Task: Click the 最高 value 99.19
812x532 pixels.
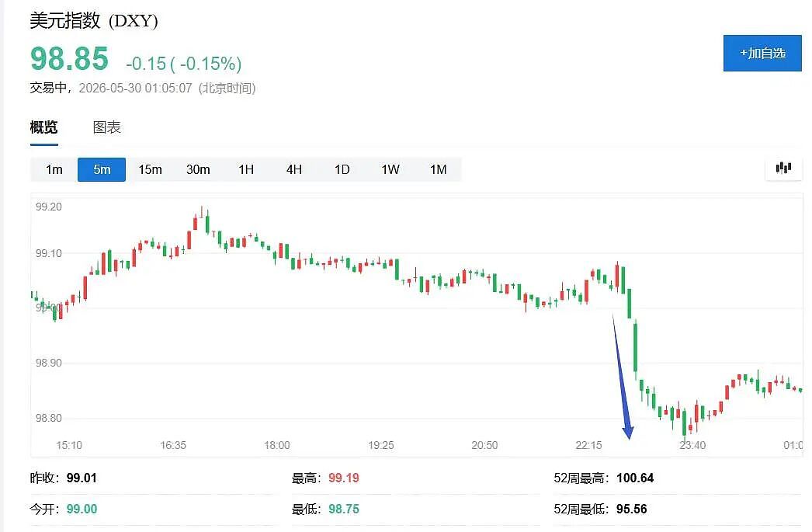Action: click(x=344, y=478)
